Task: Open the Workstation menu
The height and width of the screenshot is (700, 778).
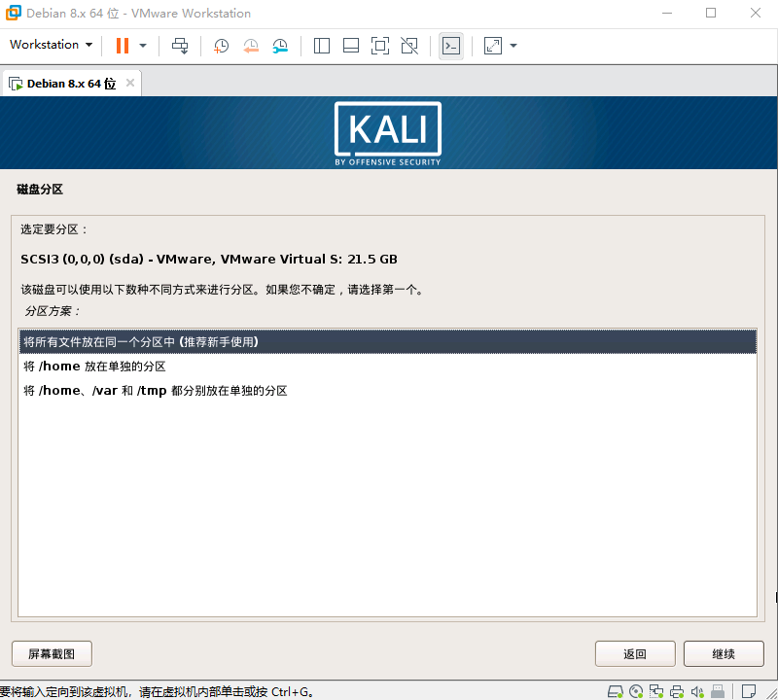Action: point(52,45)
